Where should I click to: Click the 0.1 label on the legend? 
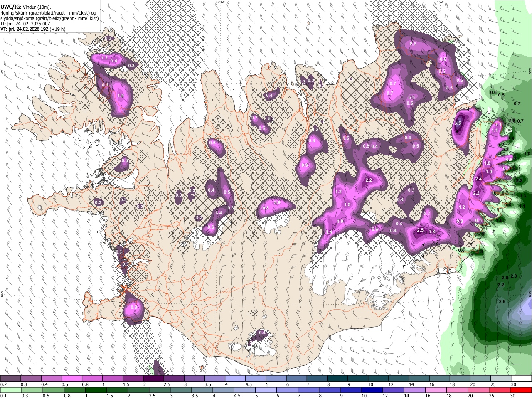click(4, 396)
